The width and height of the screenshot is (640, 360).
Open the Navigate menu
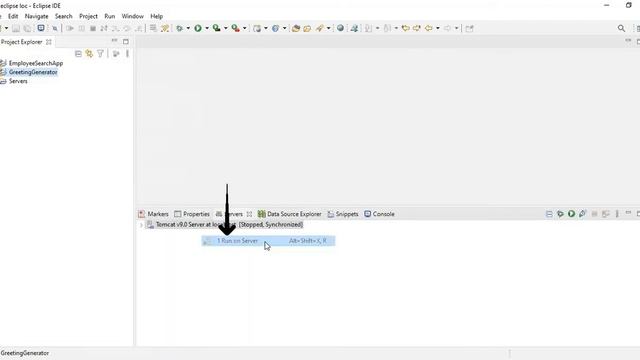tap(36, 16)
